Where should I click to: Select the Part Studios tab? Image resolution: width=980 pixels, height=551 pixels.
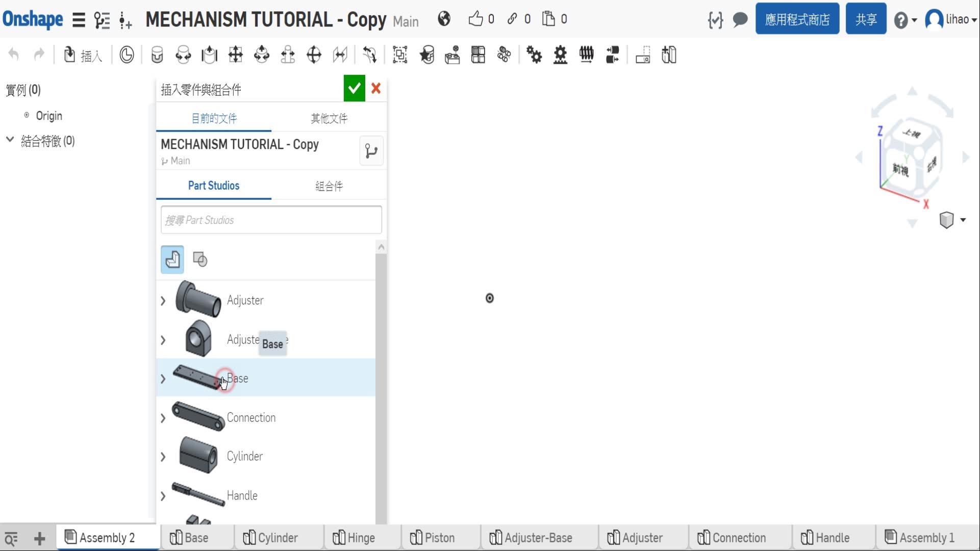[214, 186]
